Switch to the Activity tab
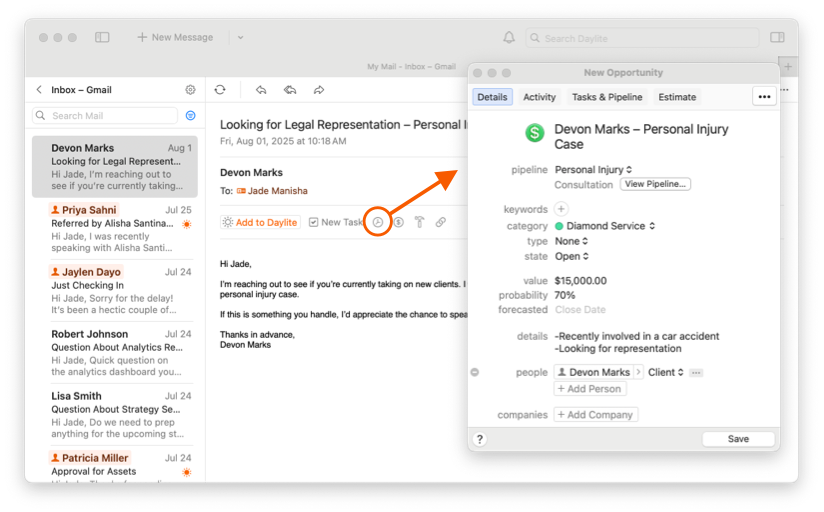The height and width of the screenshot is (512, 824). coord(539,97)
